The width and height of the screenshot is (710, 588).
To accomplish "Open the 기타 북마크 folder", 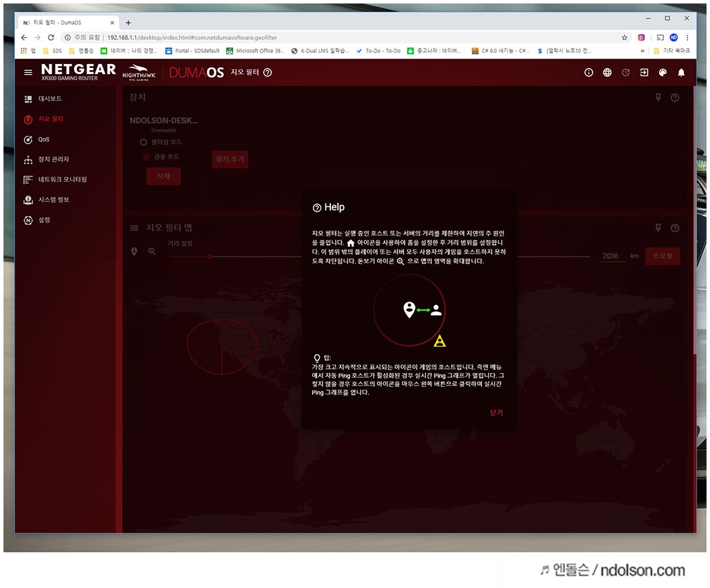I will [672, 51].
